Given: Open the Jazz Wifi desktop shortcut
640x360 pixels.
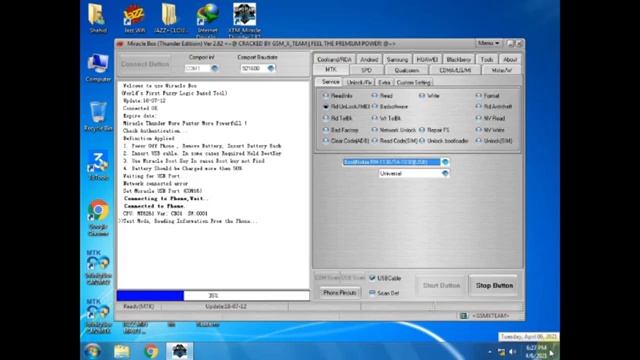Looking at the screenshot, I should (134, 18).
